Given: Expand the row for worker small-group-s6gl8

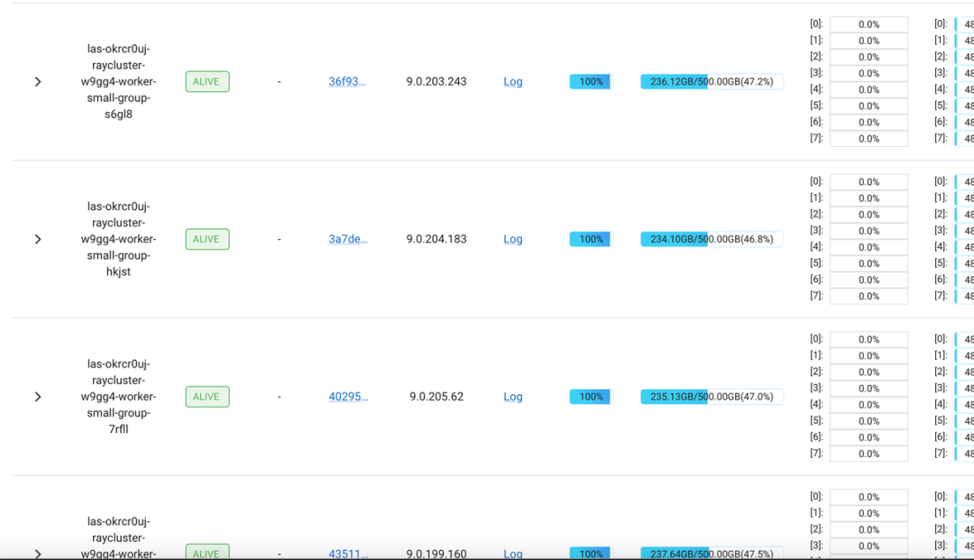Looking at the screenshot, I should (38, 81).
